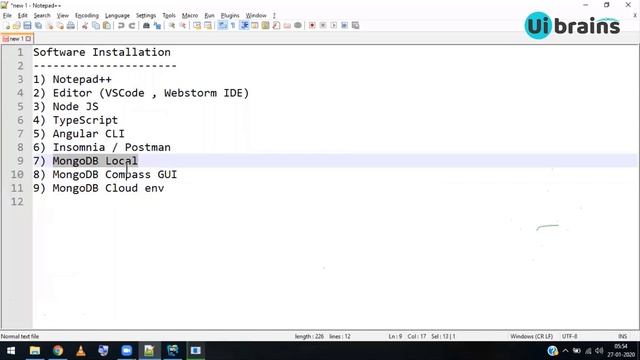Image resolution: width=640 pixels, height=360 pixels.
Task: Undo the last edit via toolbar
Action: tap(121, 25)
